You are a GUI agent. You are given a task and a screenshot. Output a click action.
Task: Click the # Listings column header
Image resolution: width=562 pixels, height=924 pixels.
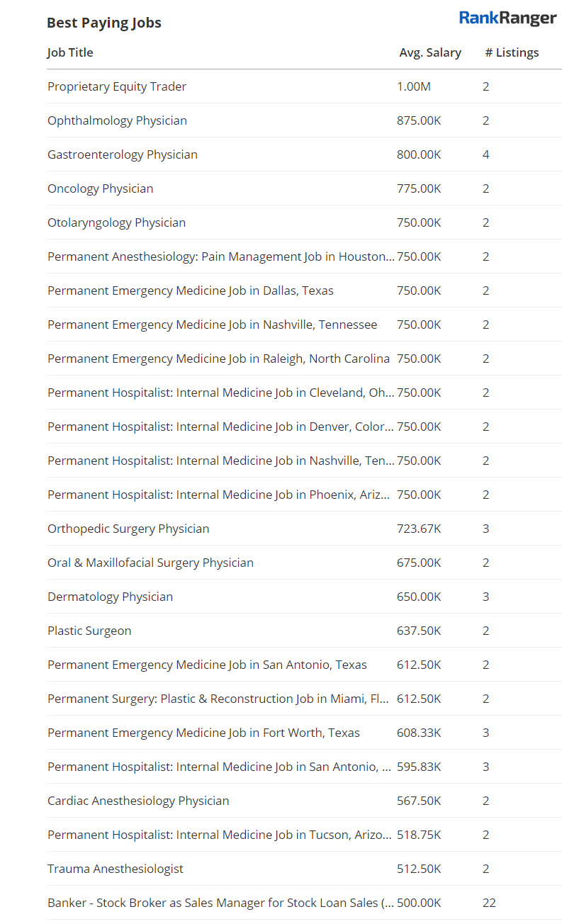point(512,52)
